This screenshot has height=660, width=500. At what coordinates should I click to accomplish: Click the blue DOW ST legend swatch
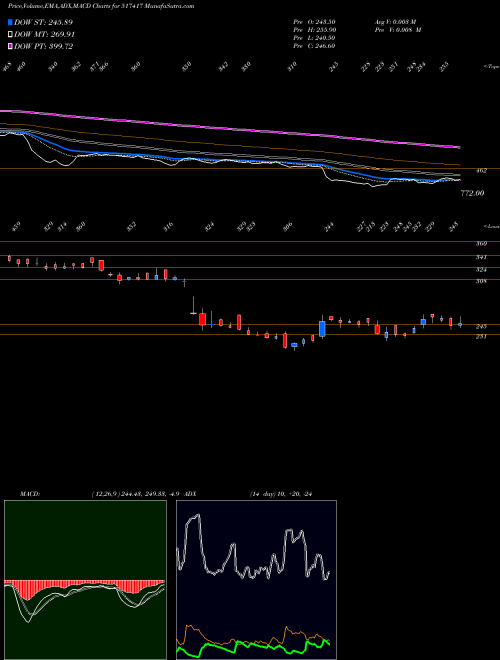pos(10,22)
